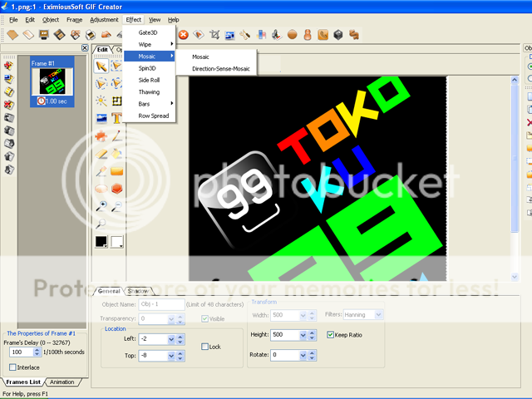The image size is (532, 399).
Task: Switch to the Animation tab
Action: 62,382
